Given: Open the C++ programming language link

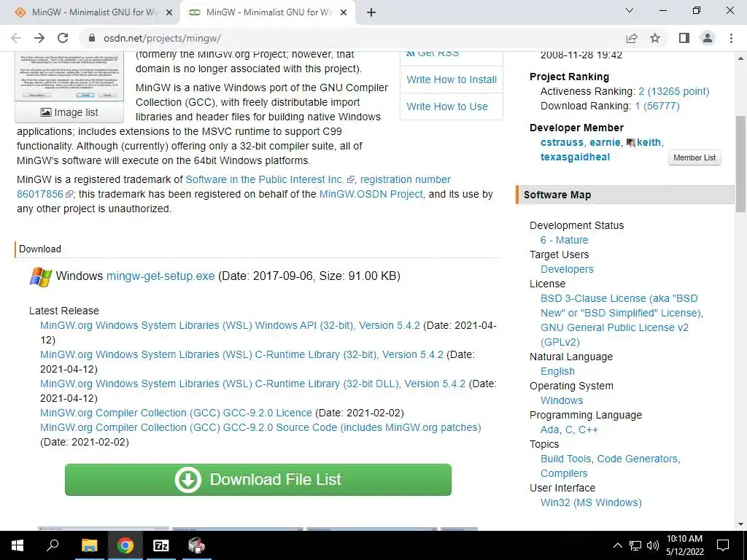Looking at the screenshot, I should tap(588, 429).
